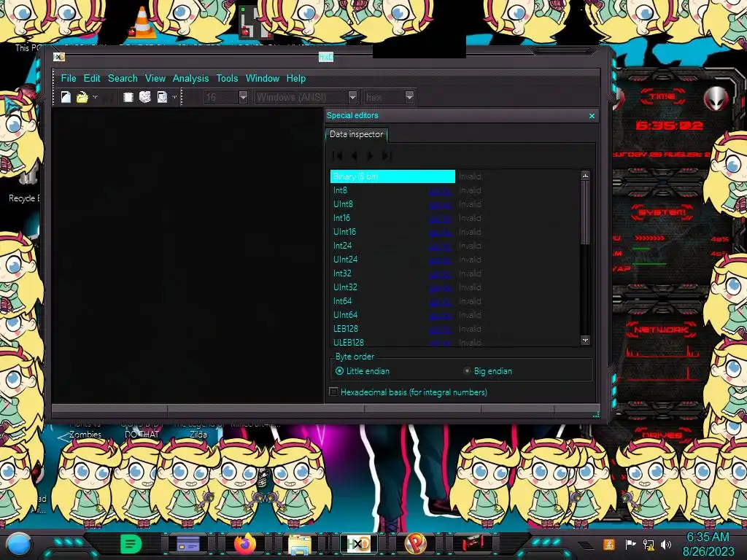Open the Edit menu
The image size is (747, 560).
92,78
